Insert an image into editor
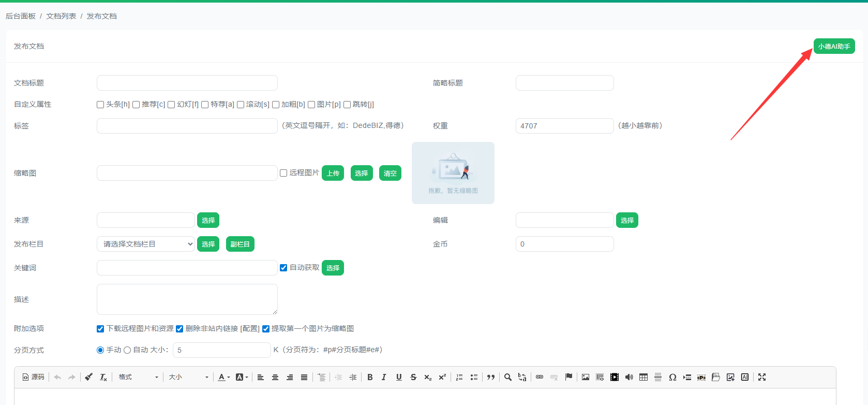Screen dimensions: 868x405 click(x=586, y=377)
